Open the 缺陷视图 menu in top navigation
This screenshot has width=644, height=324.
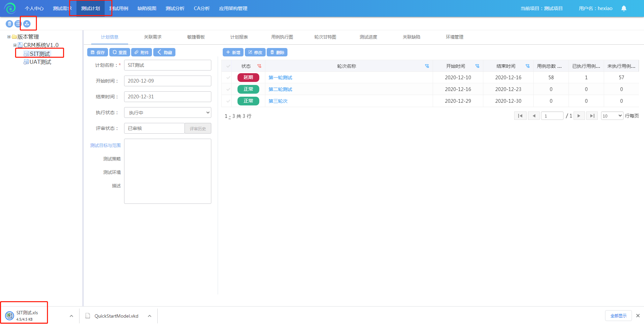coord(147,8)
